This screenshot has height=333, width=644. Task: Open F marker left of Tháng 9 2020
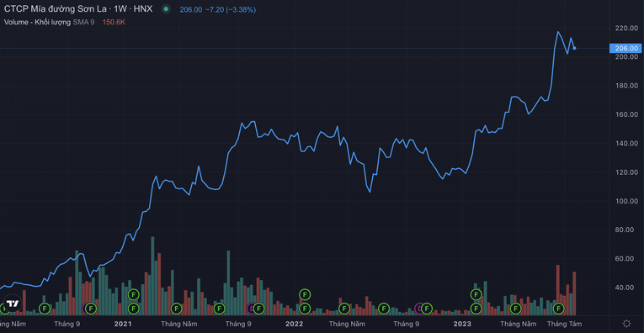coord(45,309)
